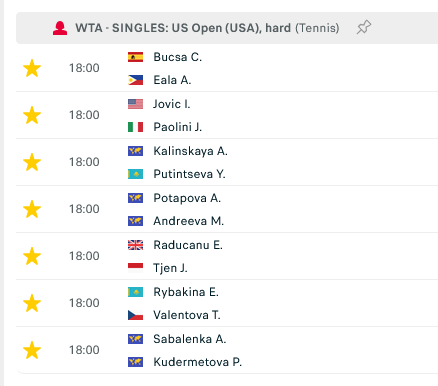The height and width of the screenshot is (386, 438).
Task: Click the red WTA player silhouette icon
Action: coord(60,28)
